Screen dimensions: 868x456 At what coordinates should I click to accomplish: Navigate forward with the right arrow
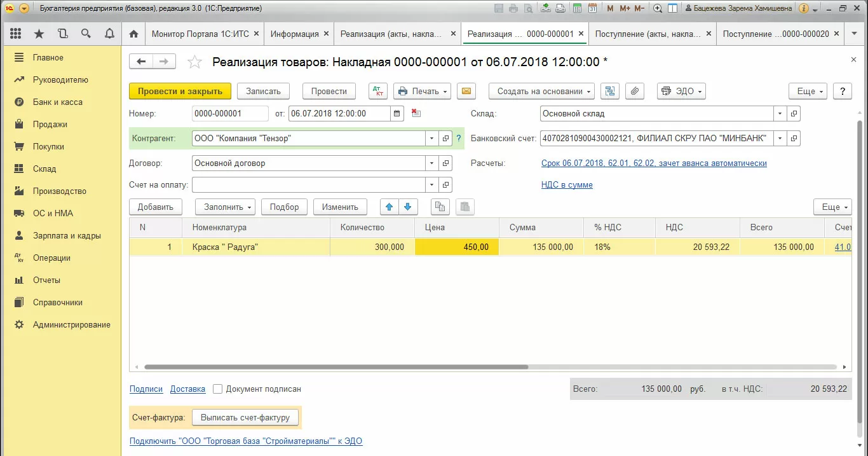(164, 61)
